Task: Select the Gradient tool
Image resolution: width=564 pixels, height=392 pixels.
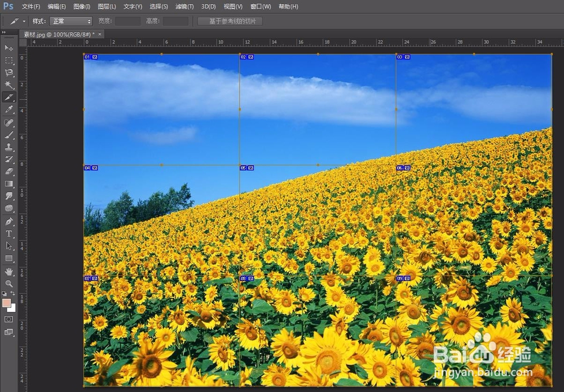Action: click(x=9, y=184)
